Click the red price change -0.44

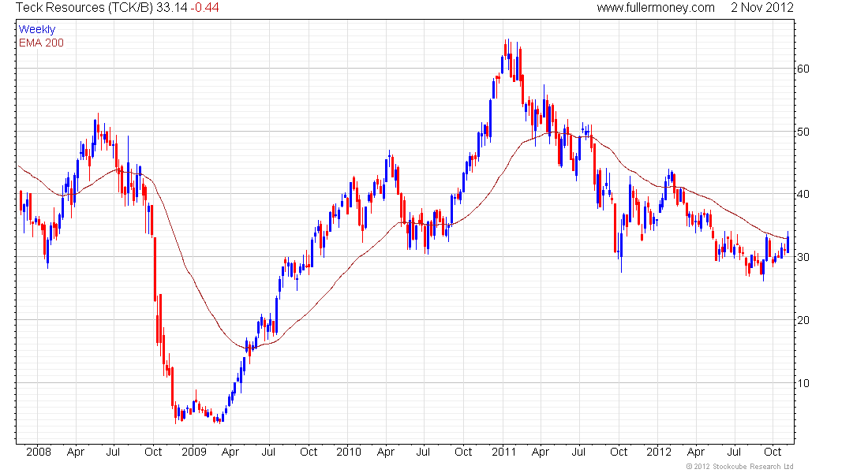[x=205, y=8]
